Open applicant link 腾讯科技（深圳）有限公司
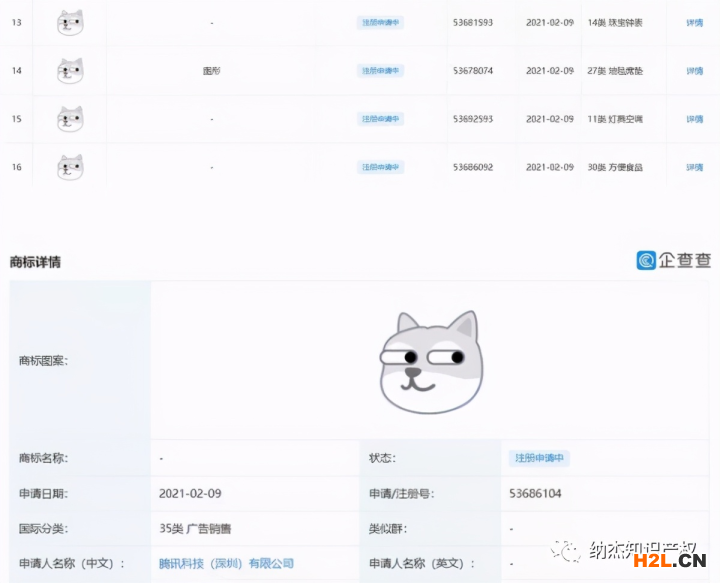 pos(226,563)
